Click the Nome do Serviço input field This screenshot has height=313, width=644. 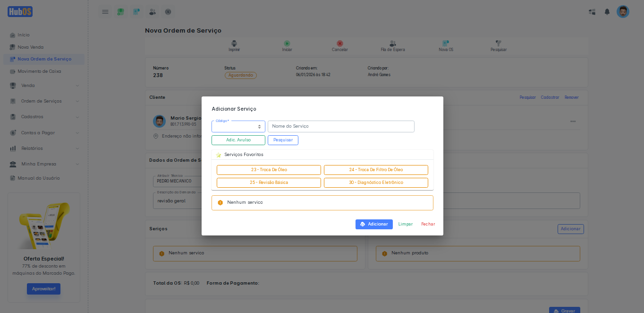341,126
